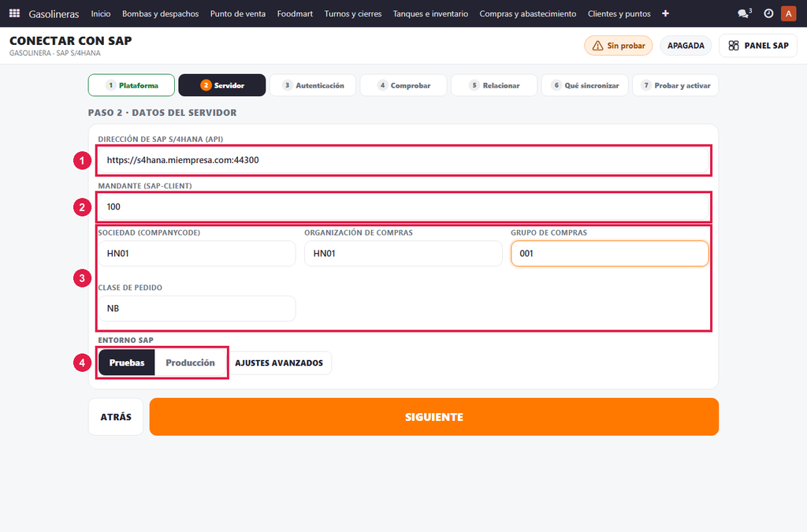Viewport: 807px width, 532px height.
Task: Go to step 6 Qué sincronizar
Action: (585, 85)
